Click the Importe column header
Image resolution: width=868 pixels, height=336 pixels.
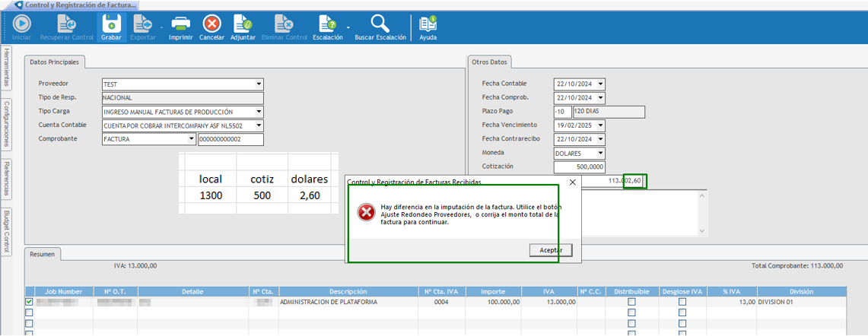493,291
